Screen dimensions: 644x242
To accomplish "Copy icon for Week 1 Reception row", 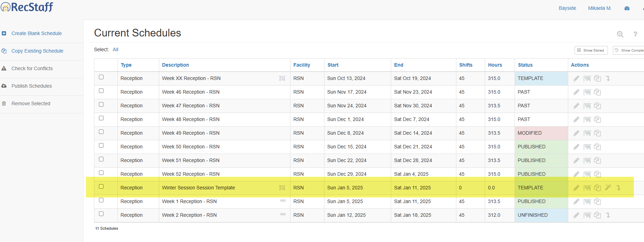I will click(x=597, y=202).
